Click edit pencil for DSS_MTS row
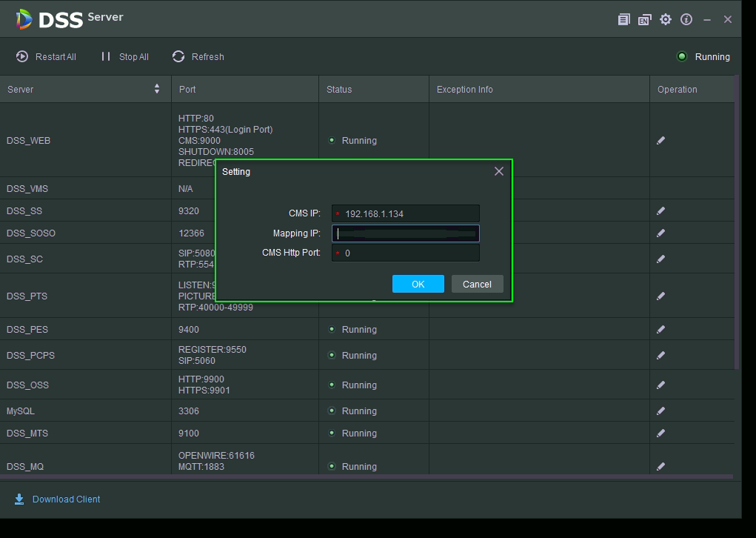Viewport: 756px width, 538px height. pyautogui.click(x=660, y=434)
